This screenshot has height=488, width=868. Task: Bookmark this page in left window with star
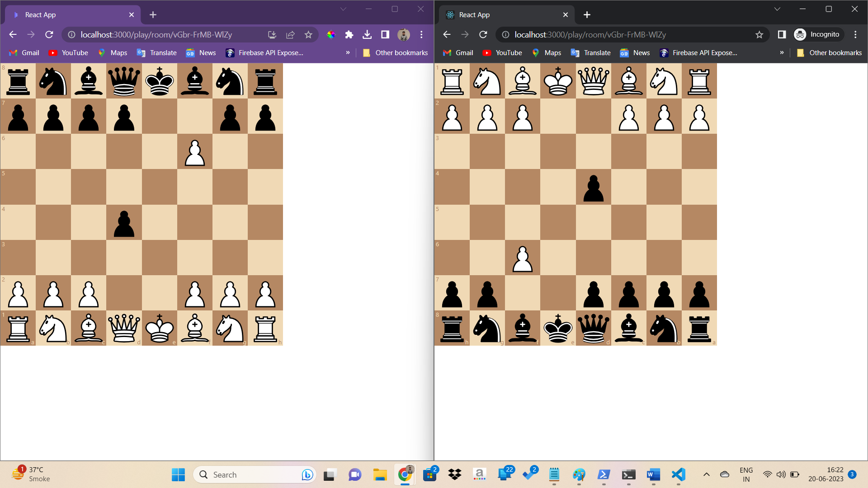(308, 34)
